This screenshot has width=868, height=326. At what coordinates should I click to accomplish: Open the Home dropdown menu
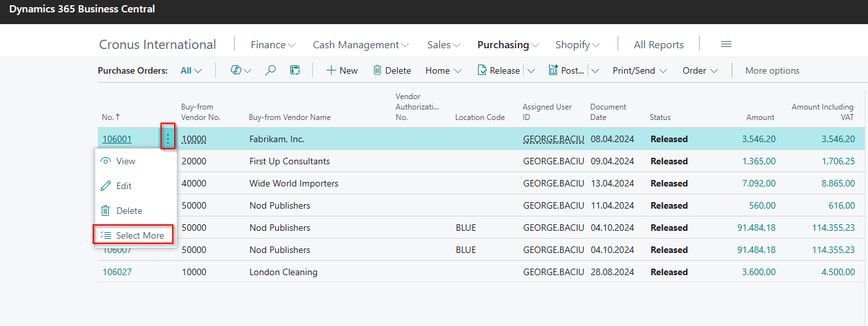point(443,70)
